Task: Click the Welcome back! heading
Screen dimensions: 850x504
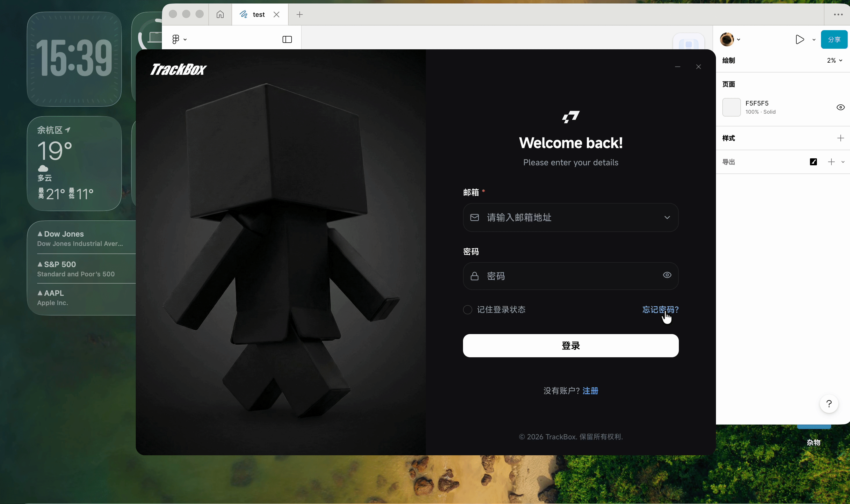Action: (x=570, y=143)
